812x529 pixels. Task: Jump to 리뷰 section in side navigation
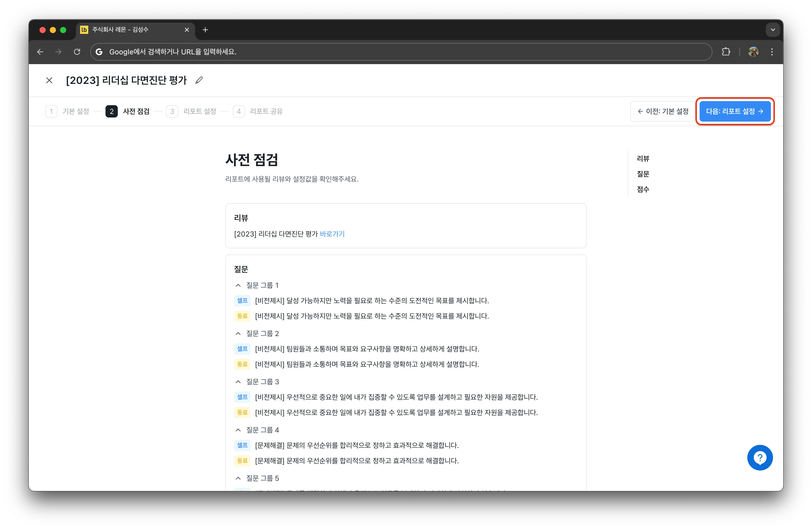pyautogui.click(x=643, y=159)
